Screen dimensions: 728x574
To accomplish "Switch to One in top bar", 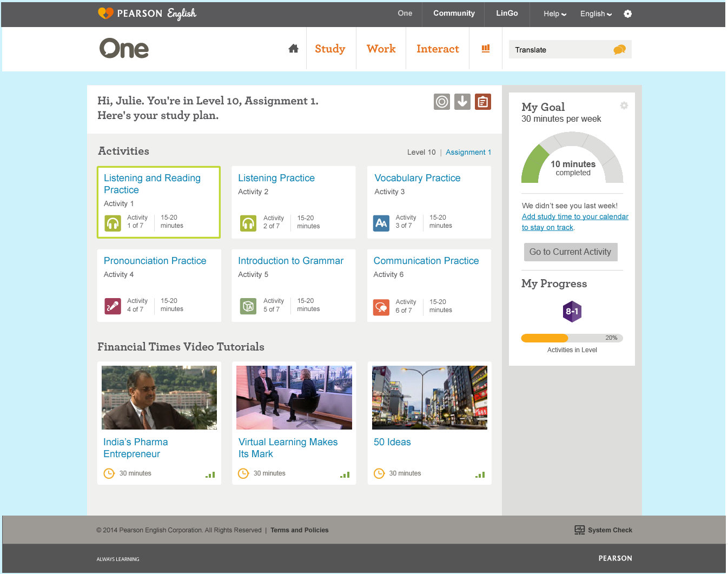I will pos(405,14).
